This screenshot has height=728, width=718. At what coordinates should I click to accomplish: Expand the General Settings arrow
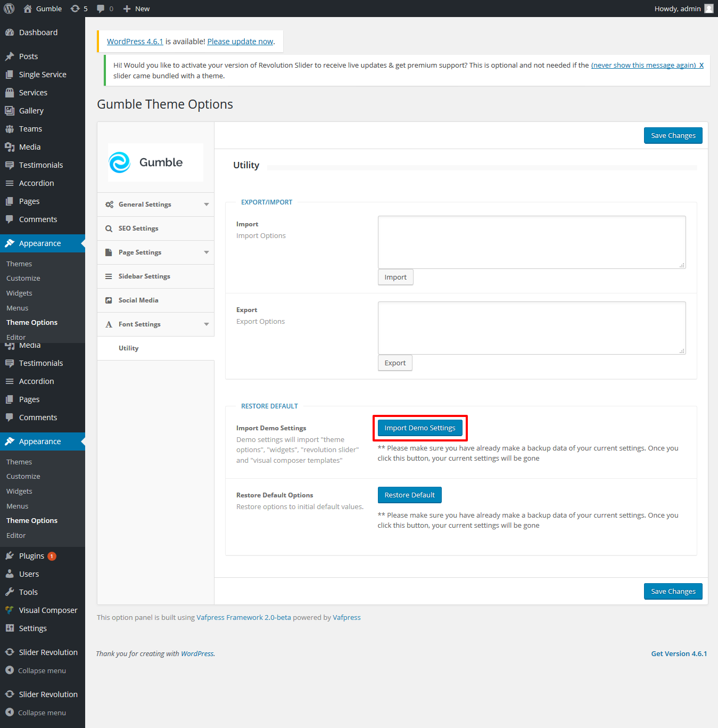(207, 205)
